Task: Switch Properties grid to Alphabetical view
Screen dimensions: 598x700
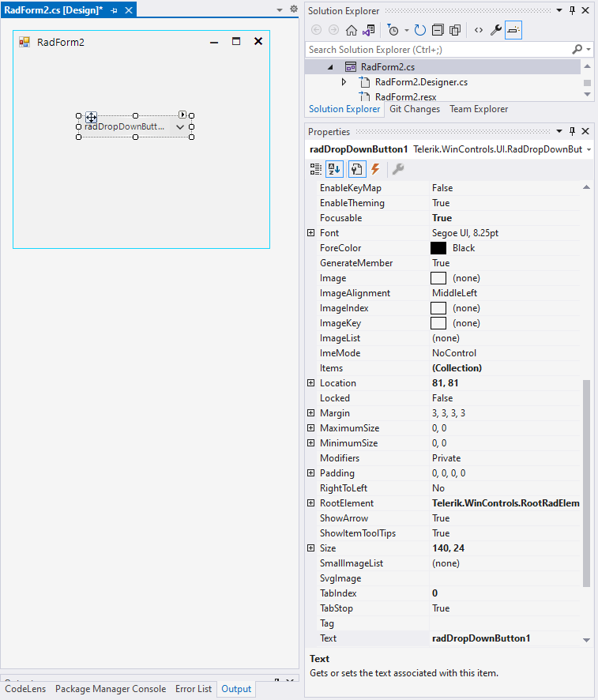Action: pyautogui.click(x=334, y=169)
